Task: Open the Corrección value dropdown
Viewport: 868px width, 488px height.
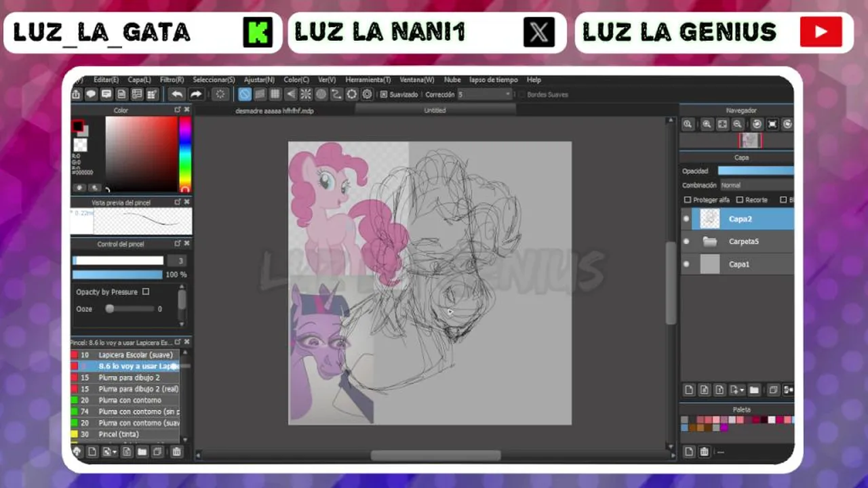Action: pos(485,95)
